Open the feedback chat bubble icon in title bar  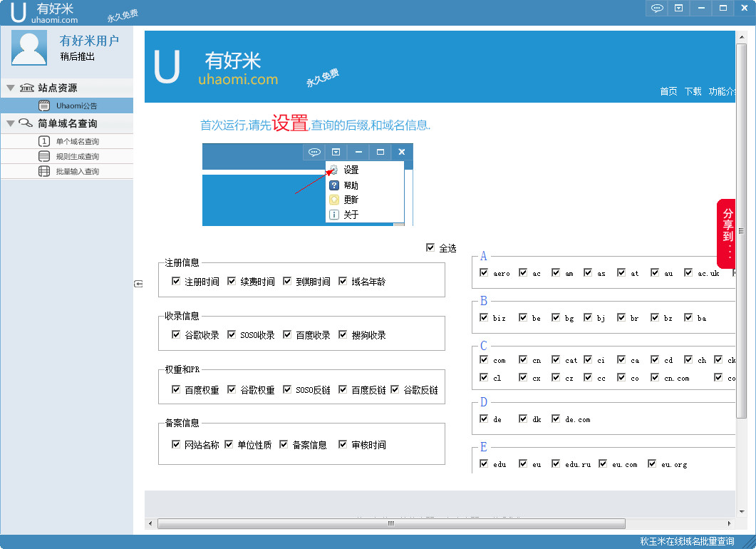657,9
